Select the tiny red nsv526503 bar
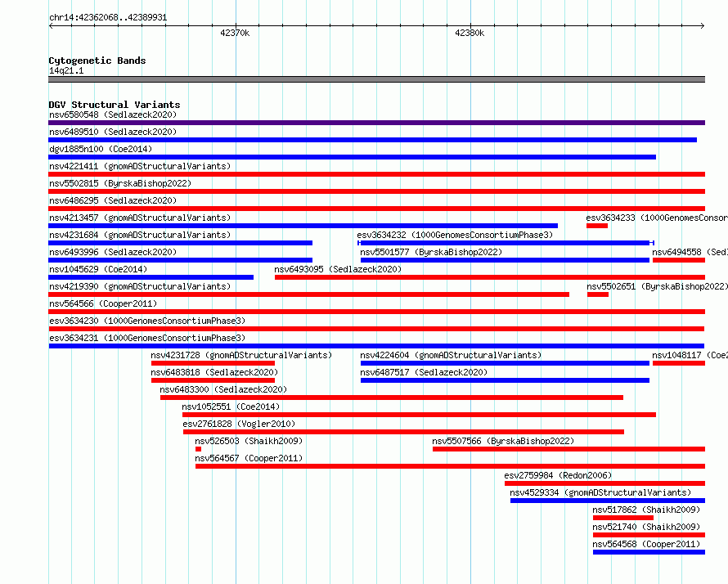This screenshot has height=584, width=728. (x=198, y=449)
